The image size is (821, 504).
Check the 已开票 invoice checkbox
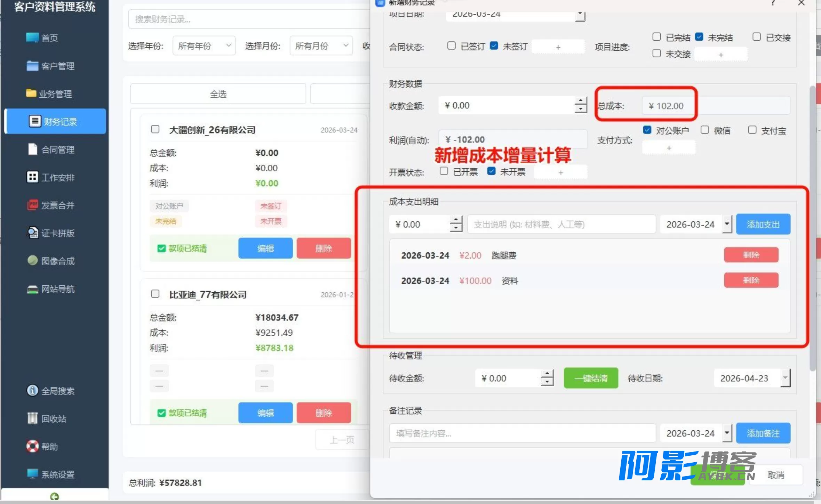click(x=444, y=171)
